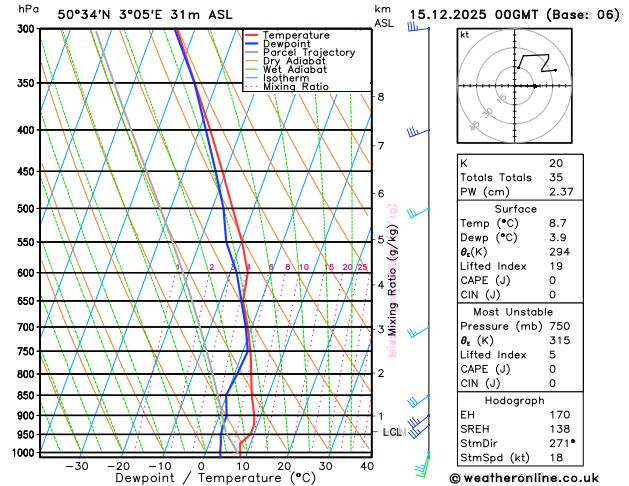629x486 pixels.
Task: Click the PW (cm) value 2.37
Action: point(561,192)
